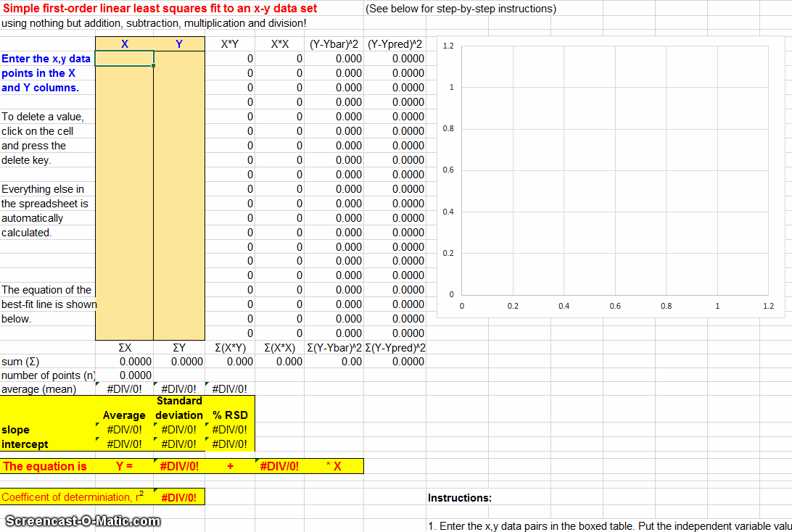The width and height of the screenshot is (792, 532).
Task: Select the X*X column header cell
Action: coord(280,44)
